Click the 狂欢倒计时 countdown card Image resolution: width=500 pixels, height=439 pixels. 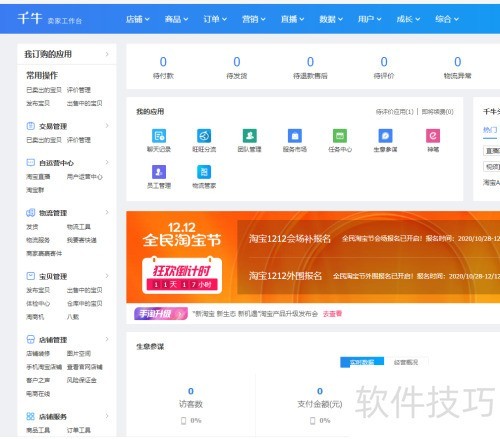(182, 275)
